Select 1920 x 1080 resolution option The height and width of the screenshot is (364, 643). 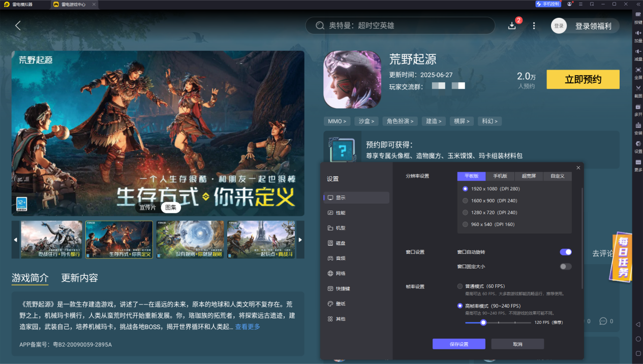pos(492,188)
